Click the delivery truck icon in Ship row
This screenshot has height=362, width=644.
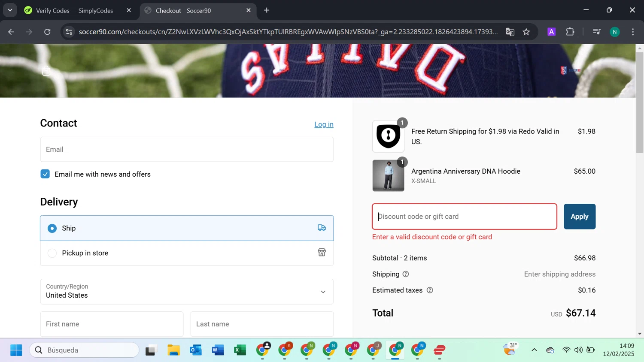(322, 228)
